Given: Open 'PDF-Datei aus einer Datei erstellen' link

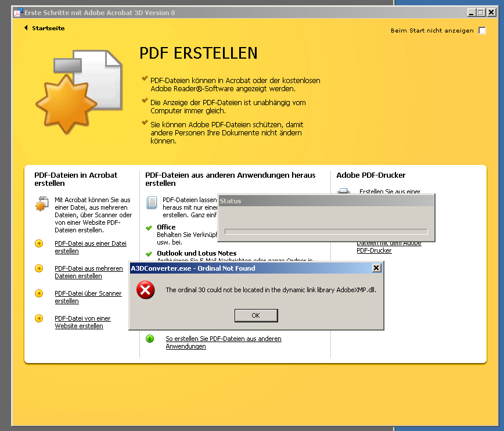Looking at the screenshot, I should 91,247.
